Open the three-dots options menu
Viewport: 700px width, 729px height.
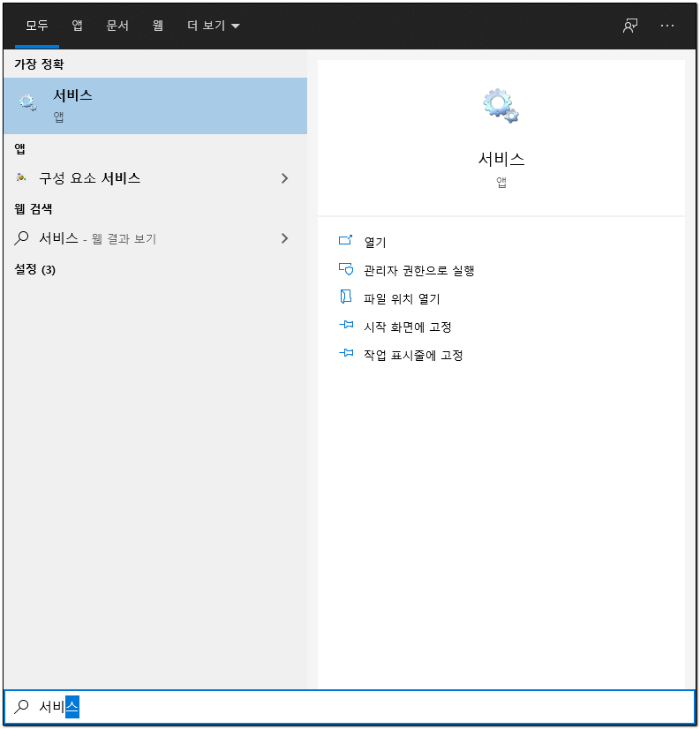(x=667, y=26)
